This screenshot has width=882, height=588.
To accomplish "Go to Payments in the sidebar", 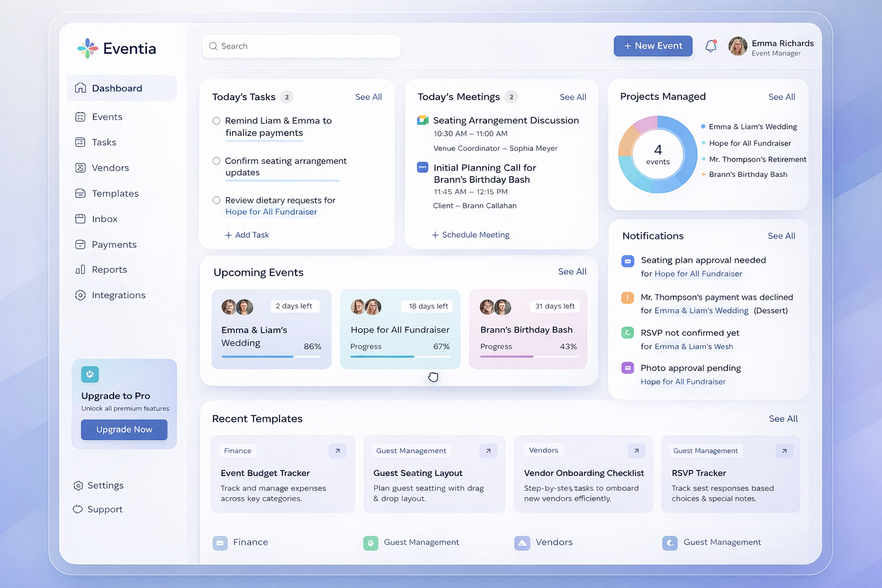I will pyautogui.click(x=114, y=245).
